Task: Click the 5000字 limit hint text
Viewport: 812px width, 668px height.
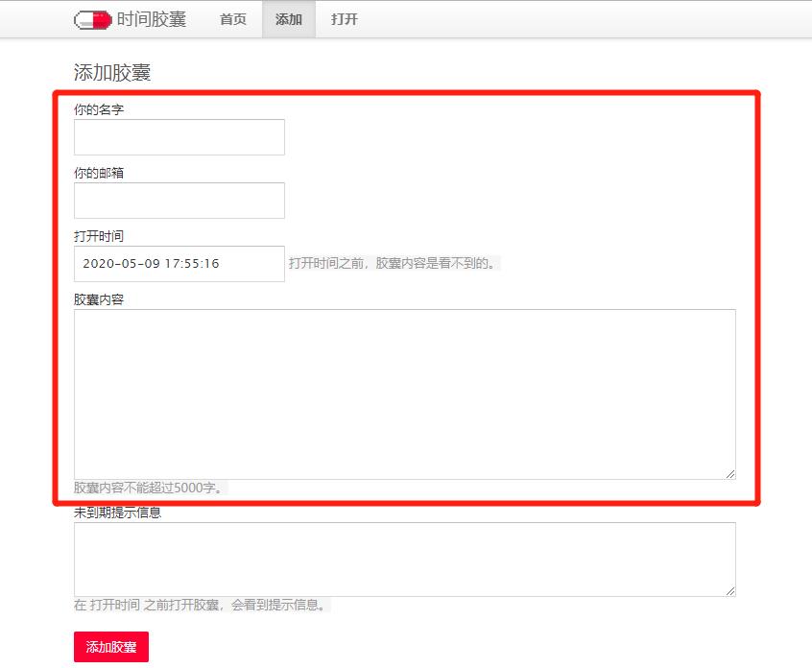Action: coord(132,489)
